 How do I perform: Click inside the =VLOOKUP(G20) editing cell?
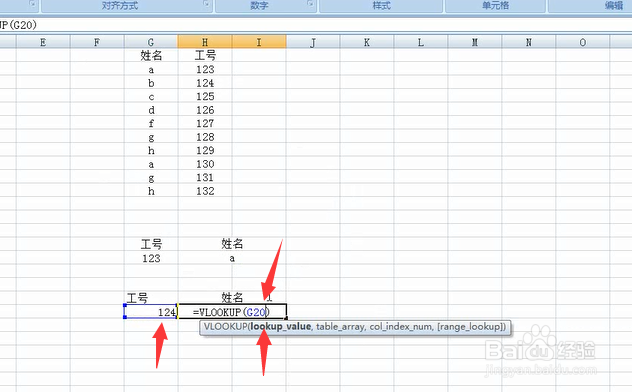point(232,311)
